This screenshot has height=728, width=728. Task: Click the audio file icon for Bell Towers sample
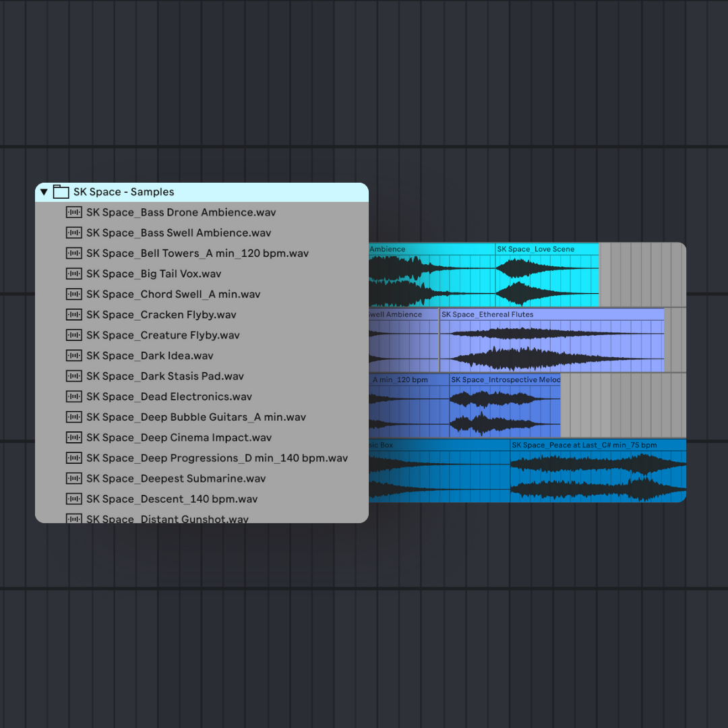[73, 253]
